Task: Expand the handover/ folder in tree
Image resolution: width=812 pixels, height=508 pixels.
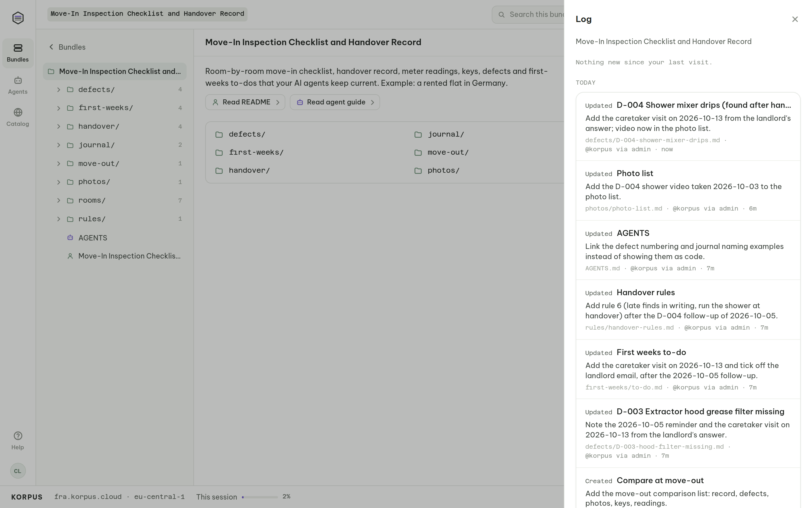Action: [59, 127]
